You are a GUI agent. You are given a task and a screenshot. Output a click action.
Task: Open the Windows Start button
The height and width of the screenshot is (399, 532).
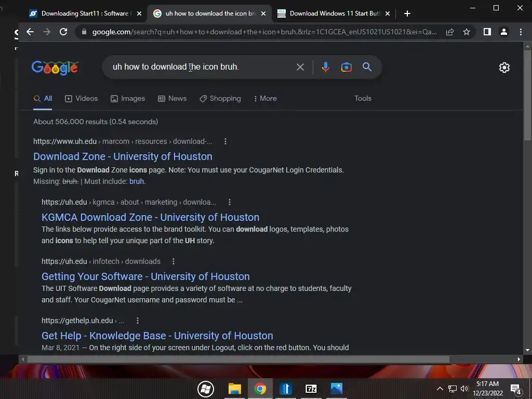[206, 389]
